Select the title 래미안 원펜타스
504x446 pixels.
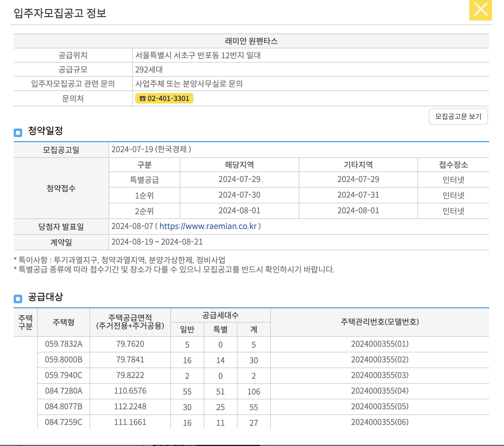[x=251, y=41]
